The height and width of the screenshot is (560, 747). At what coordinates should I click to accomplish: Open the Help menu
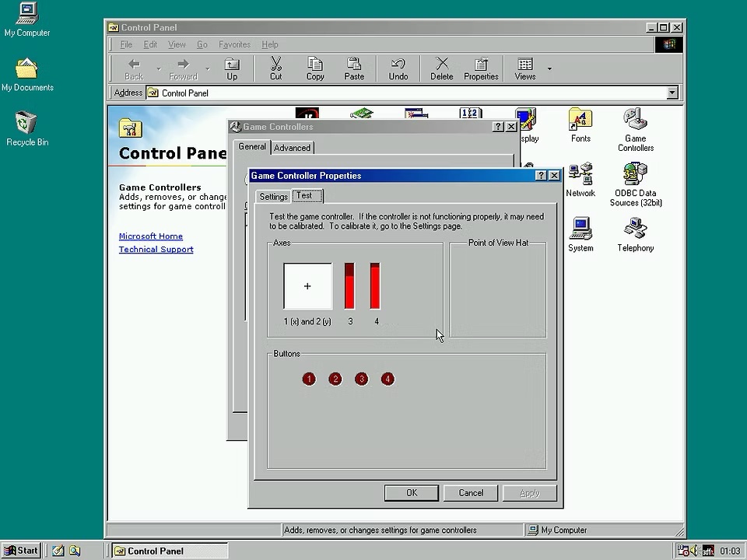tap(270, 44)
